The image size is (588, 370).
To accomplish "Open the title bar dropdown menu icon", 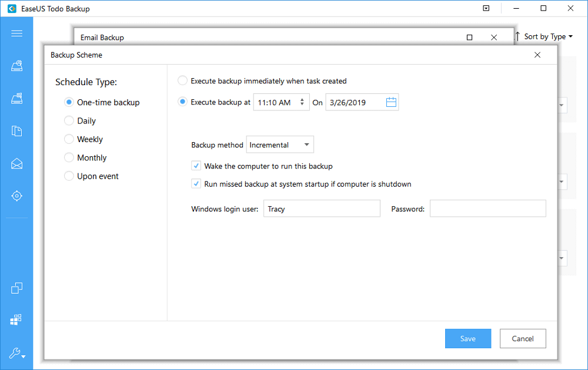I will [x=486, y=8].
